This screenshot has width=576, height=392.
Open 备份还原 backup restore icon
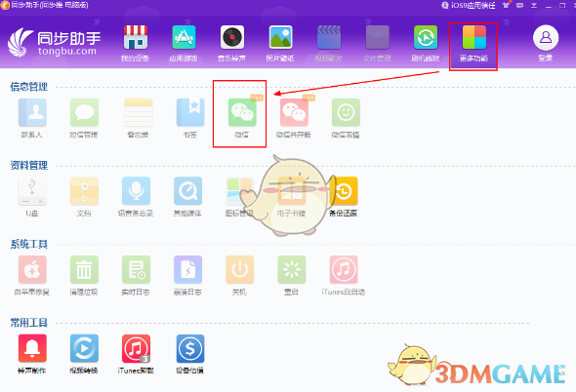pyautogui.click(x=343, y=191)
